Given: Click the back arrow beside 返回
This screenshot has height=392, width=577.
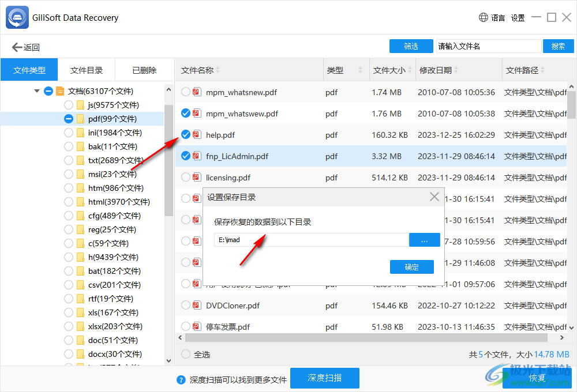Looking at the screenshot, I should click(16, 47).
